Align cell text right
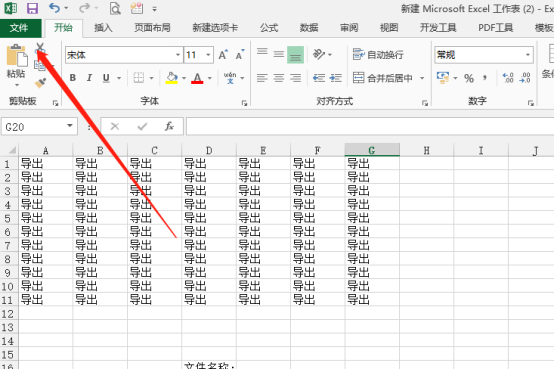The height and width of the screenshot is (369, 554). [x=295, y=78]
